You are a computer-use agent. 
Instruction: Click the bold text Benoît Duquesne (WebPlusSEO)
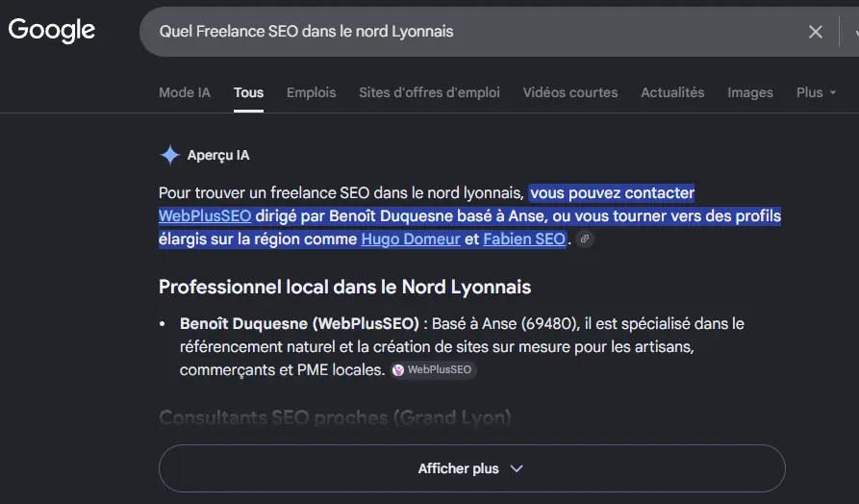point(299,324)
